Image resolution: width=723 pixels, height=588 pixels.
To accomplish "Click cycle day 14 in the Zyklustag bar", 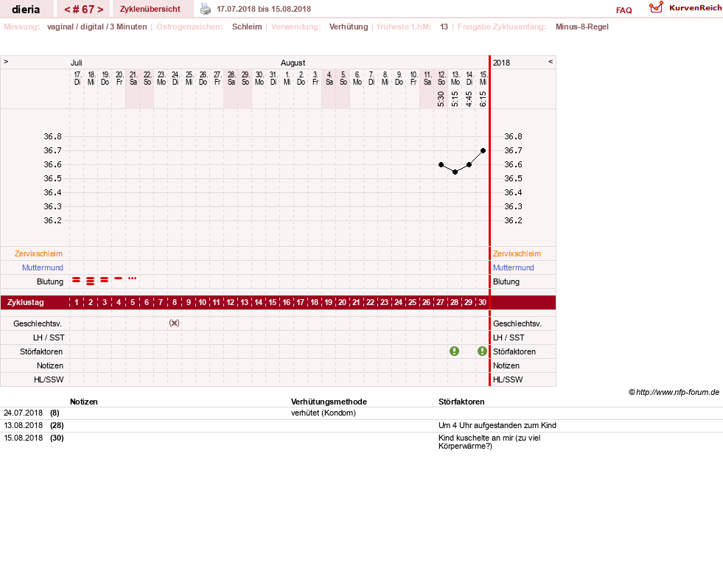I will pyautogui.click(x=259, y=303).
